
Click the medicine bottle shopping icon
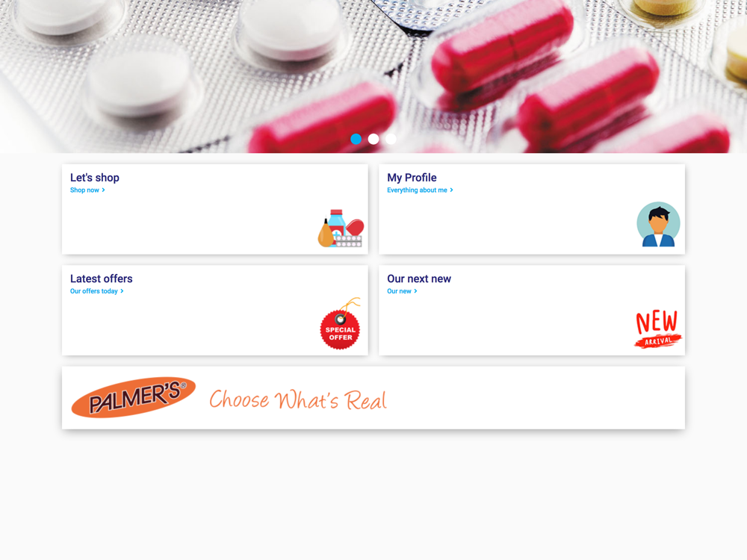point(341,228)
